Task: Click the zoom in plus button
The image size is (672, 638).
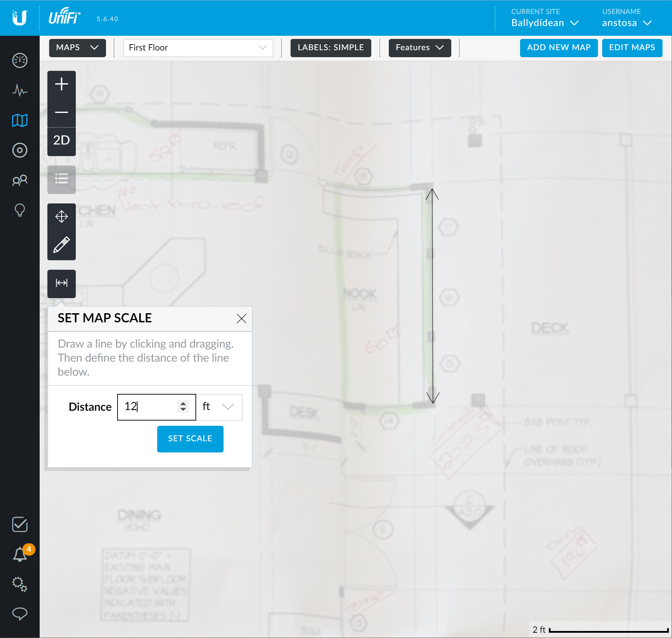Action: [x=61, y=84]
